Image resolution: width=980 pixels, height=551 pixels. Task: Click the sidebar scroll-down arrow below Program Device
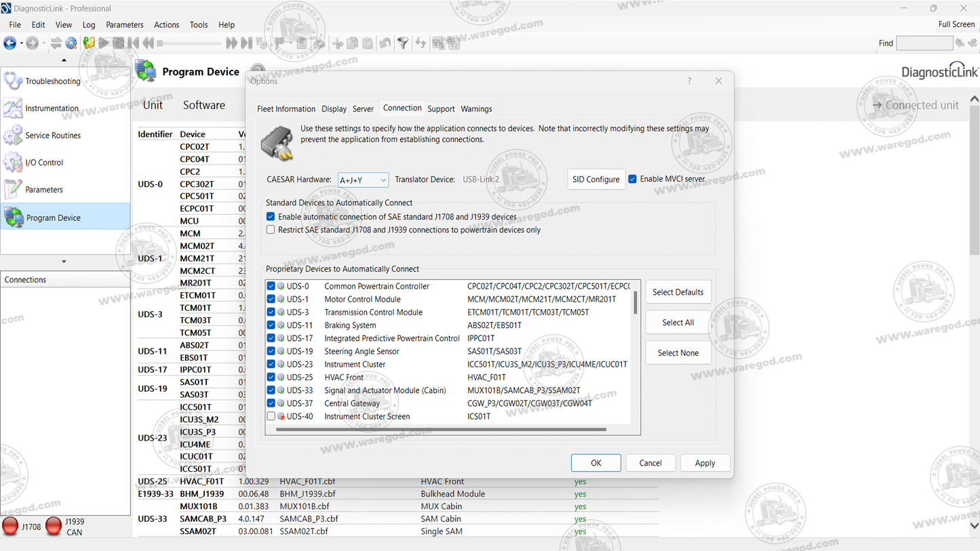coord(64,262)
